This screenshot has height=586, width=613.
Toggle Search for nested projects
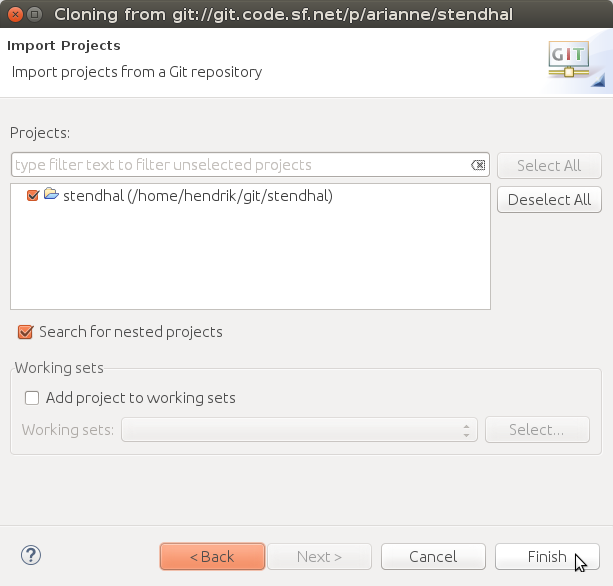click(26, 332)
